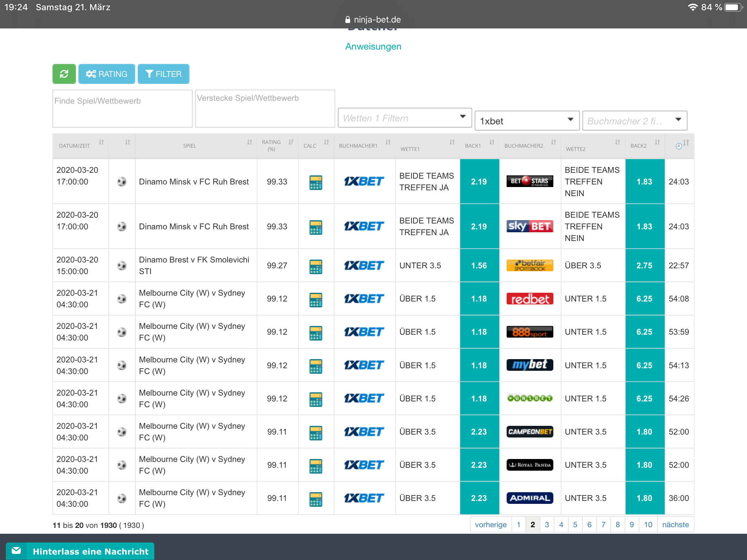Open the RATING settings button
Viewport: 747px width, 560px height.
[107, 74]
